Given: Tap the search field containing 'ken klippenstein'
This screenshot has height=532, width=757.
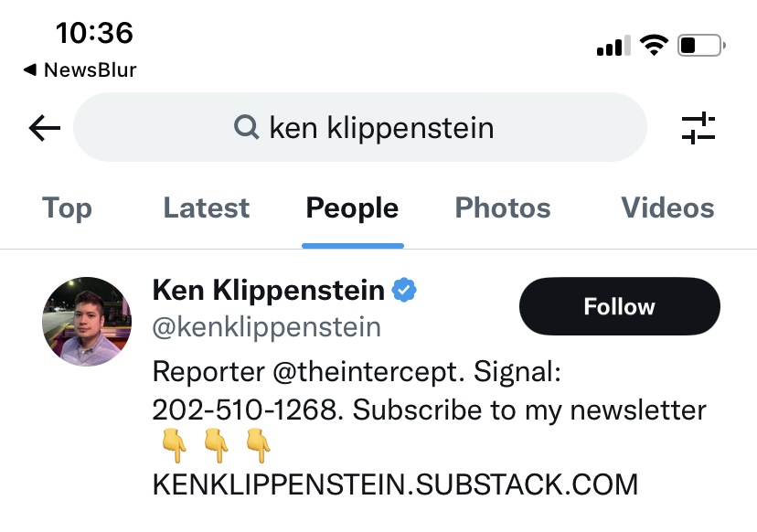Looking at the screenshot, I should coord(381,128).
